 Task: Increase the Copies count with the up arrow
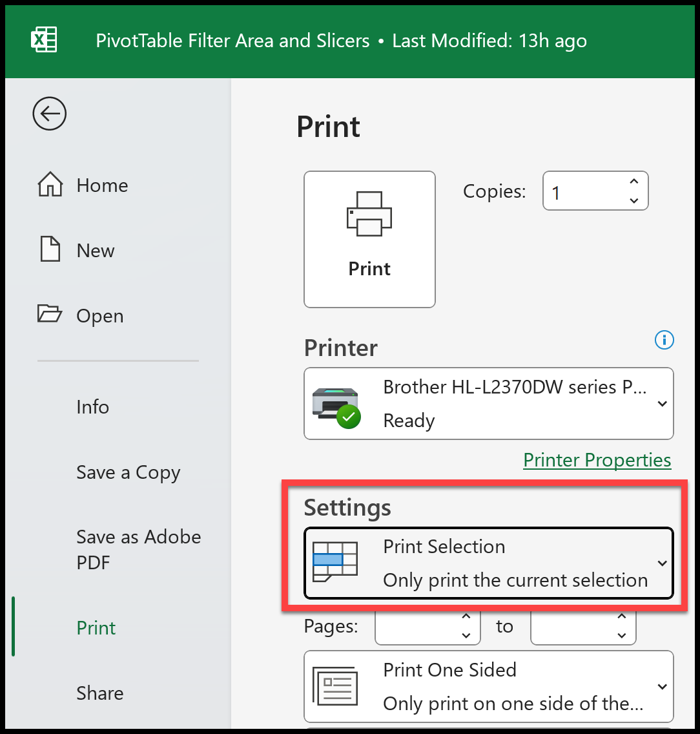pos(633,182)
